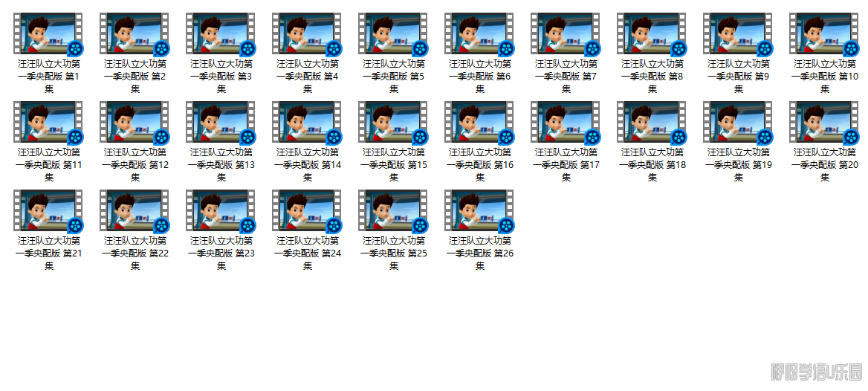This screenshot has height=391, width=868.
Task: Select the video thumbnail for 第22集
Action: point(135,210)
